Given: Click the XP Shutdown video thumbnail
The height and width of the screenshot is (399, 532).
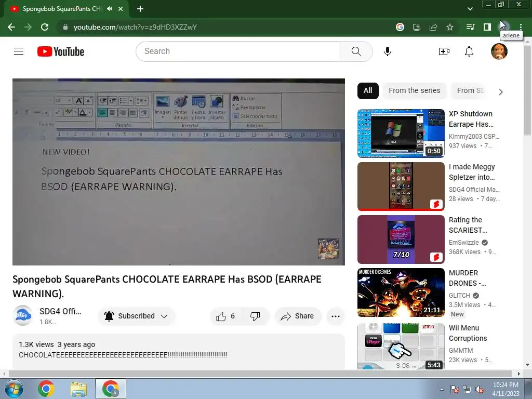Looking at the screenshot, I should click(x=401, y=134).
